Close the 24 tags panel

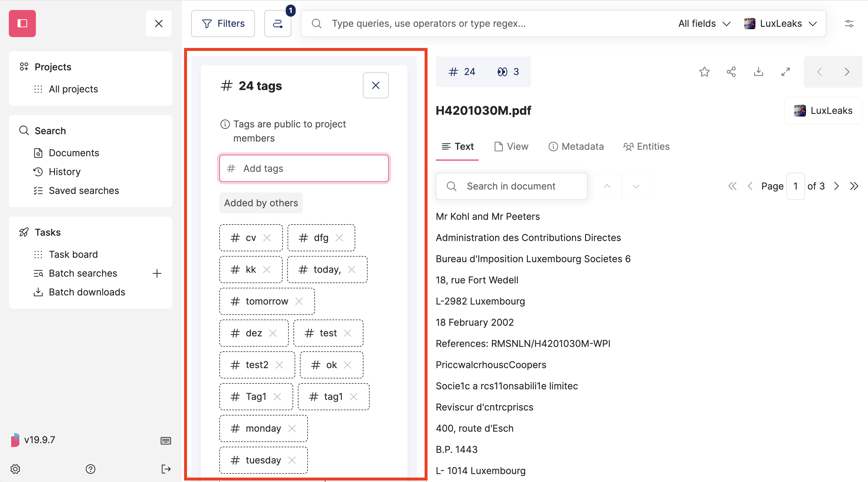pyautogui.click(x=376, y=85)
